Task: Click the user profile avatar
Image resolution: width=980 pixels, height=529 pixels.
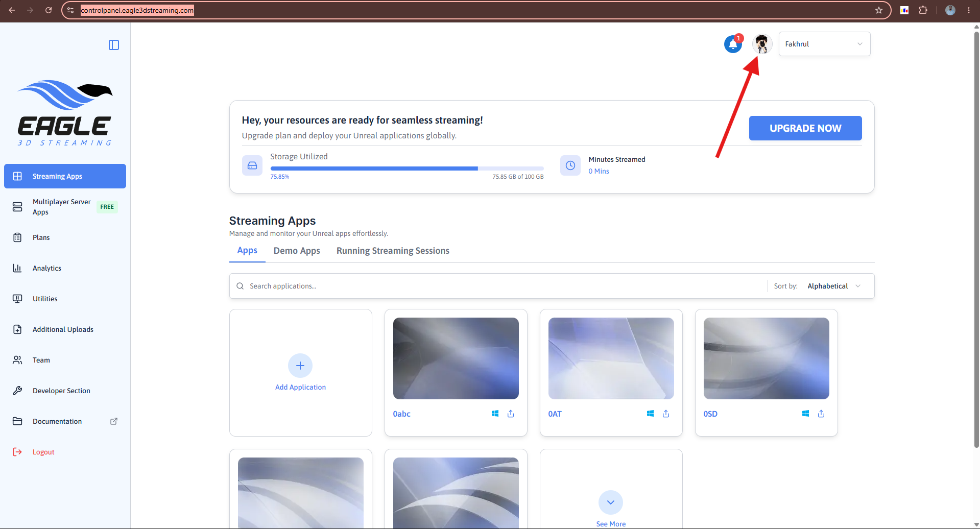Action: pyautogui.click(x=762, y=44)
